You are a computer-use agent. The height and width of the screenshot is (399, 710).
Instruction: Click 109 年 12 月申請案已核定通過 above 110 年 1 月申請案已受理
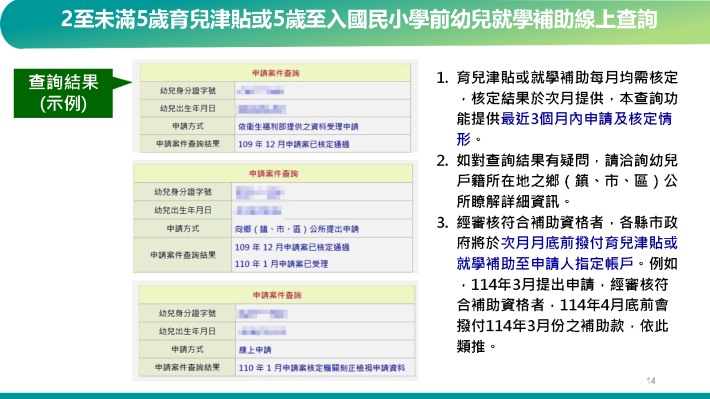pos(292,247)
